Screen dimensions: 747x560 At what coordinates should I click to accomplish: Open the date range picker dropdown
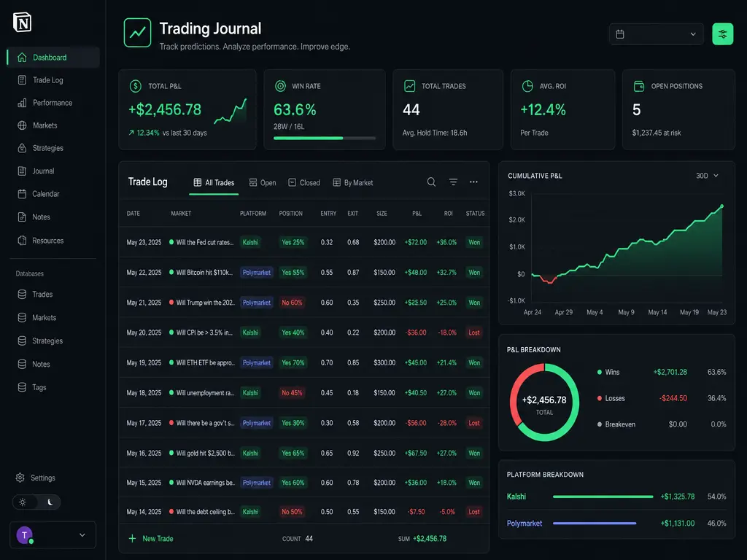656,34
